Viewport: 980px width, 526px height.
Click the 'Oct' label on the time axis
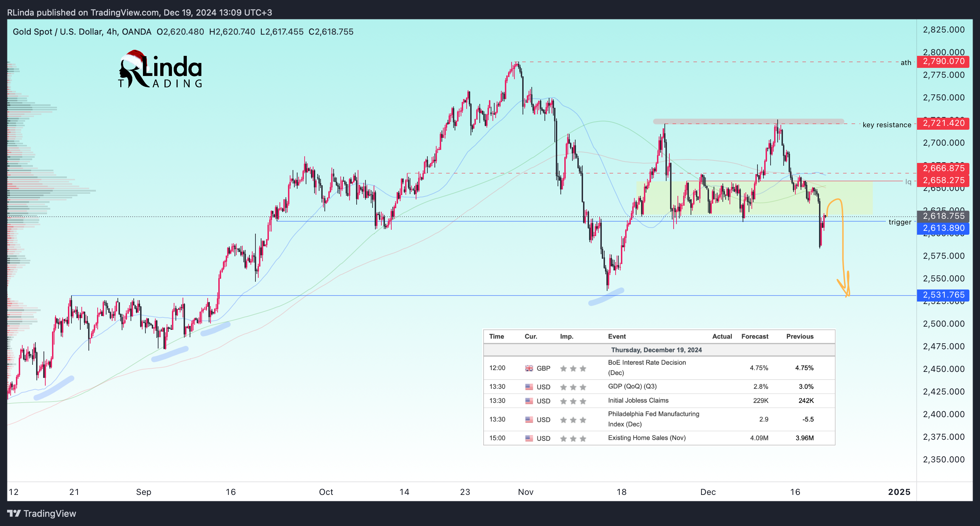(x=325, y=492)
